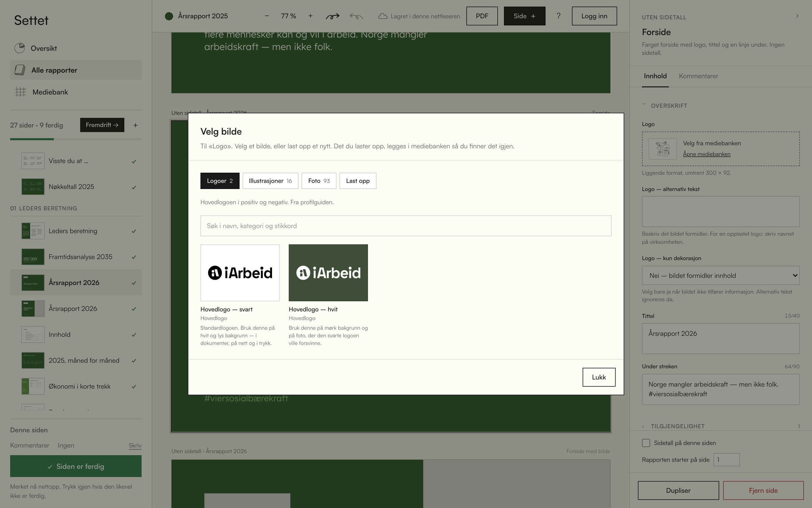Switch to the Illustrasjoner tab
Screen dimensions: 812x508
pyautogui.click(x=270, y=181)
